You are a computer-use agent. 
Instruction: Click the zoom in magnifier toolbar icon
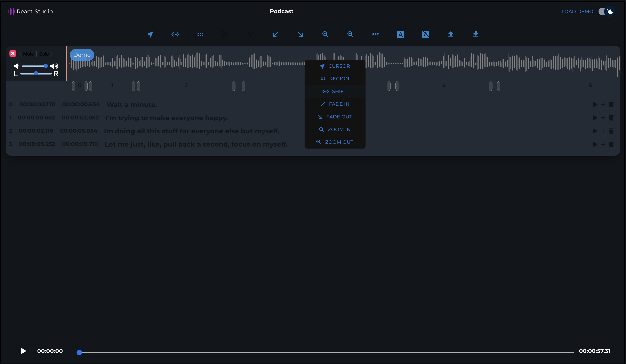point(325,34)
